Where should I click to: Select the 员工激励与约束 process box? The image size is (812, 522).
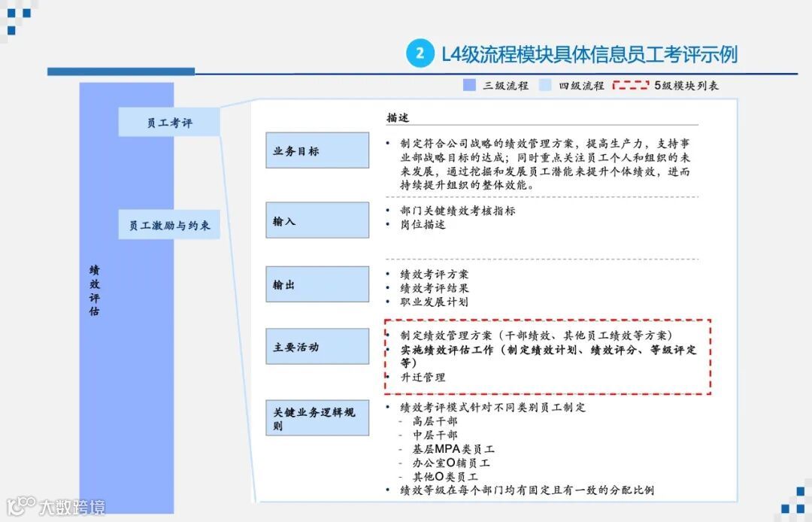tap(169, 225)
